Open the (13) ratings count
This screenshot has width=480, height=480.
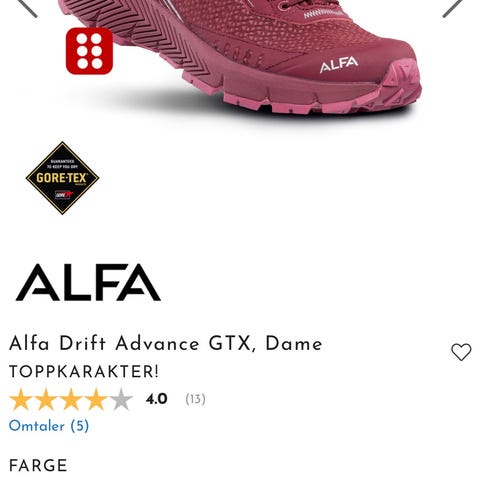195,399
